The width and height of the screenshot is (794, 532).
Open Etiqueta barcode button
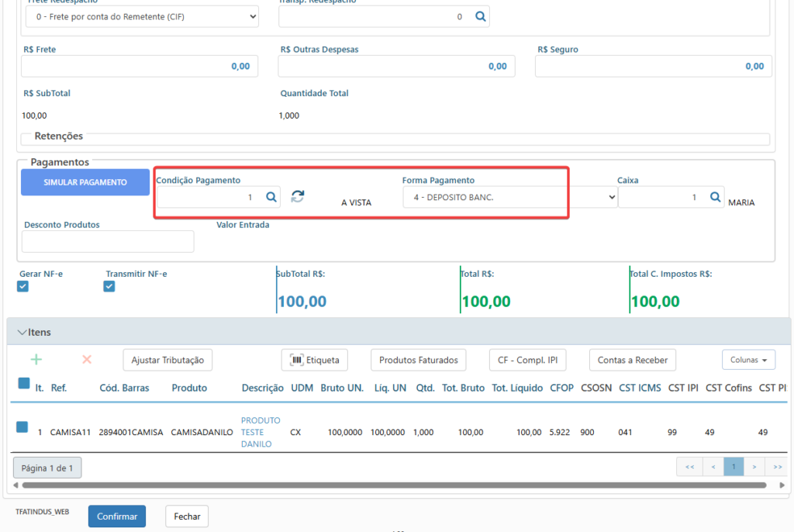click(315, 361)
